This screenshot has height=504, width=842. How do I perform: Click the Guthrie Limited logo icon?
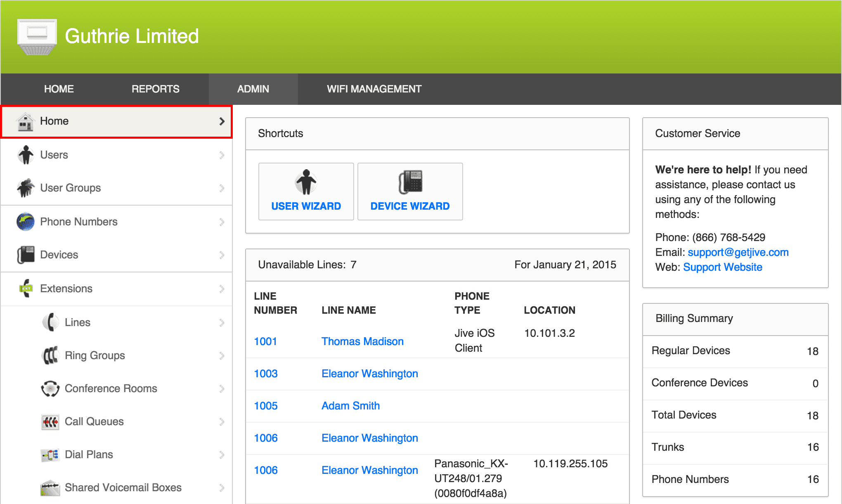[x=37, y=36]
